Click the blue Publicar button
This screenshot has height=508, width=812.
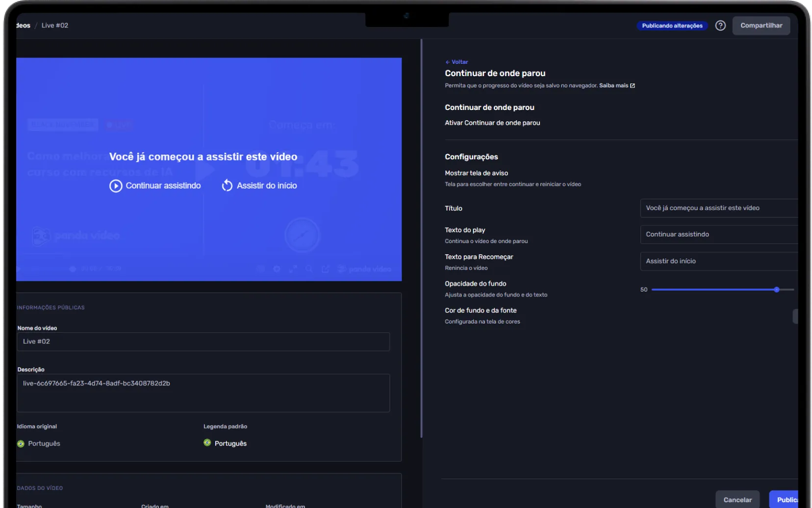pyautogui.click(x=784, y=500)
